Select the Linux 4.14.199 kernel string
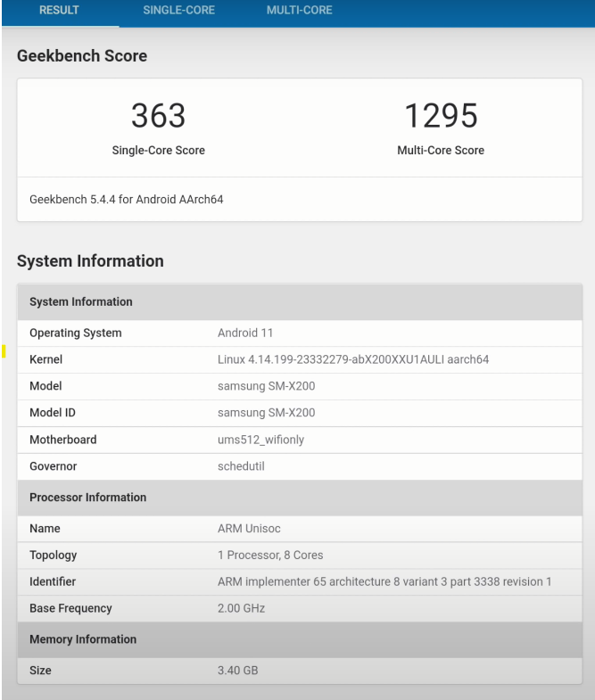The image size is (595, 700). point(353,359)
